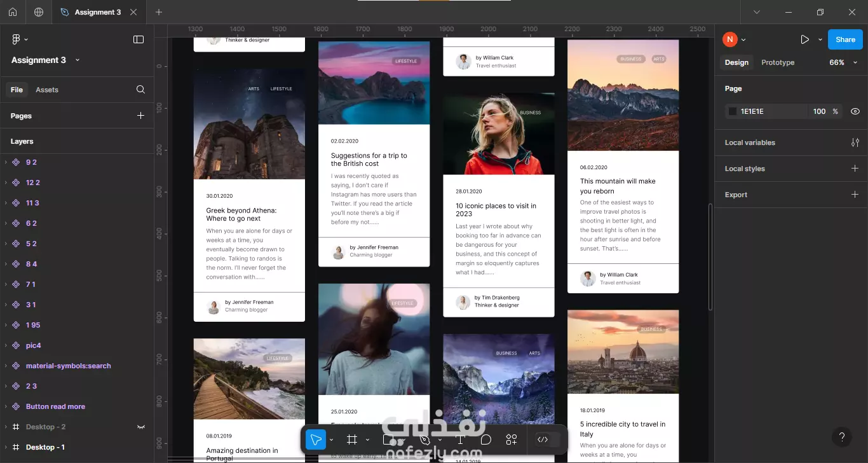The image size is (868, 463).
Task: Open a new tab with the plus icon
Action: pyautogui.click(x=159, y=12)
